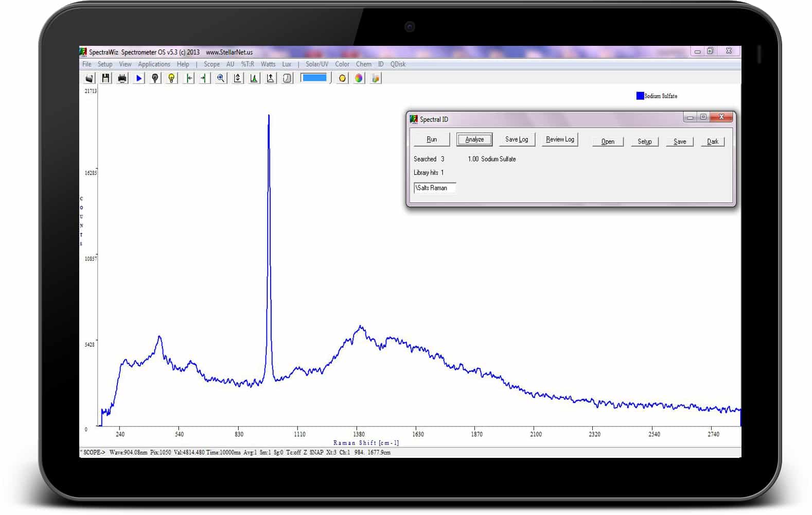Viewport: 812px width, 515px height.
Task: Switch to AU absorbance mode
Action: tap(230, 64)
